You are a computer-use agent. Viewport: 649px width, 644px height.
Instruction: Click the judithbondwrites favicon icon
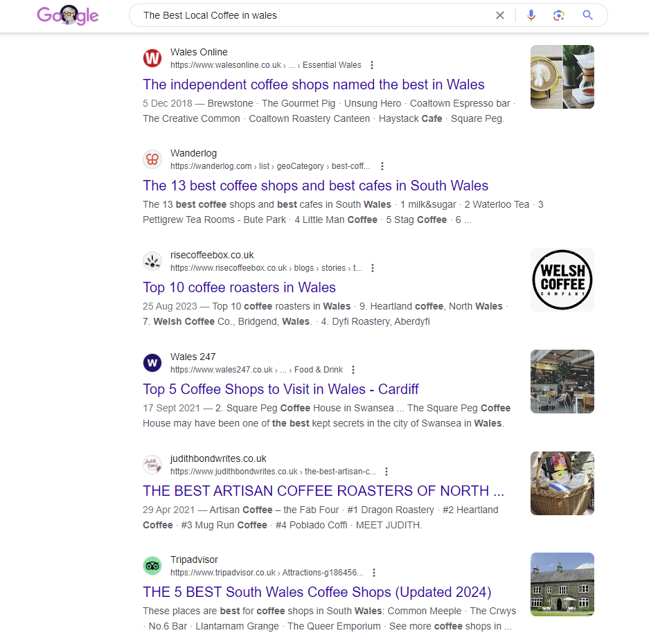(x=152, y=465)
